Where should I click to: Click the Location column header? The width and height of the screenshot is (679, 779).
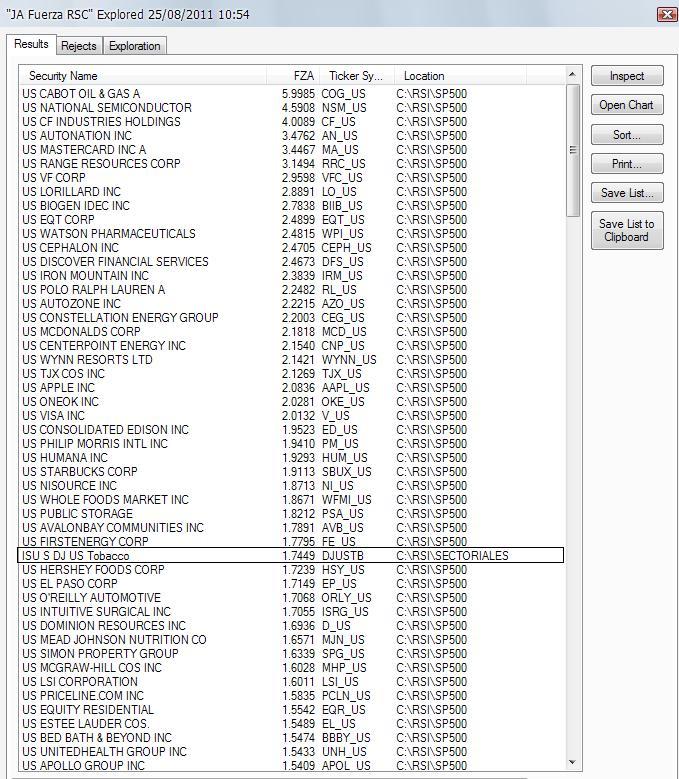(x=478, y=76)
